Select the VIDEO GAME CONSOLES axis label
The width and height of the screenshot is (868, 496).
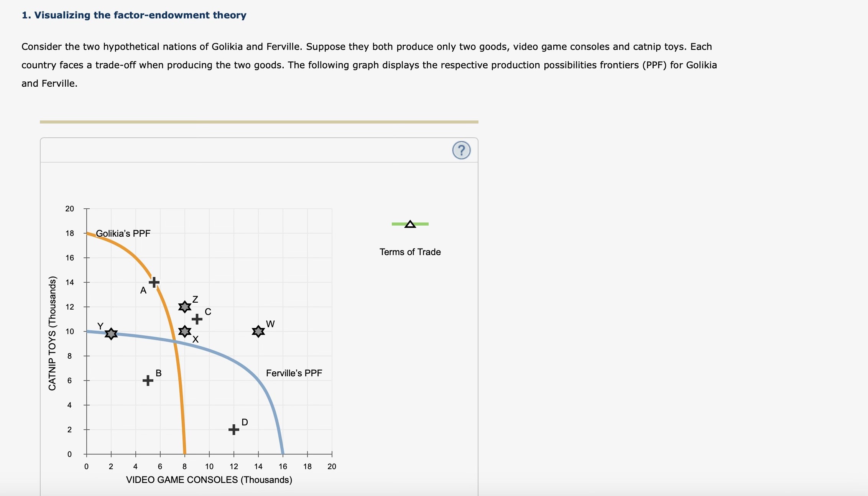pos(209,479)
